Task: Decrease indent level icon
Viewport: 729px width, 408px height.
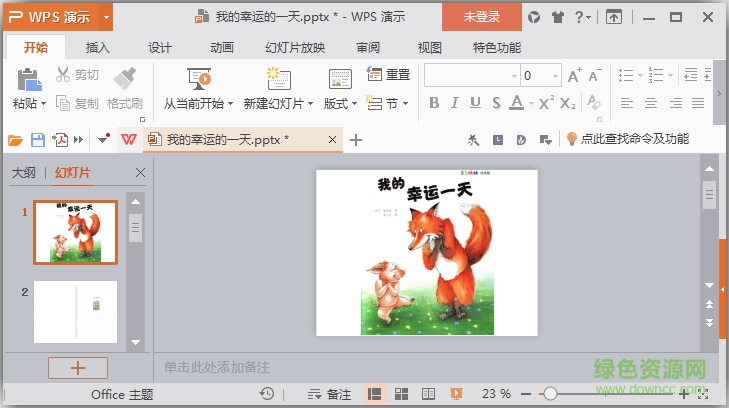Action: (x=690, y=75)
